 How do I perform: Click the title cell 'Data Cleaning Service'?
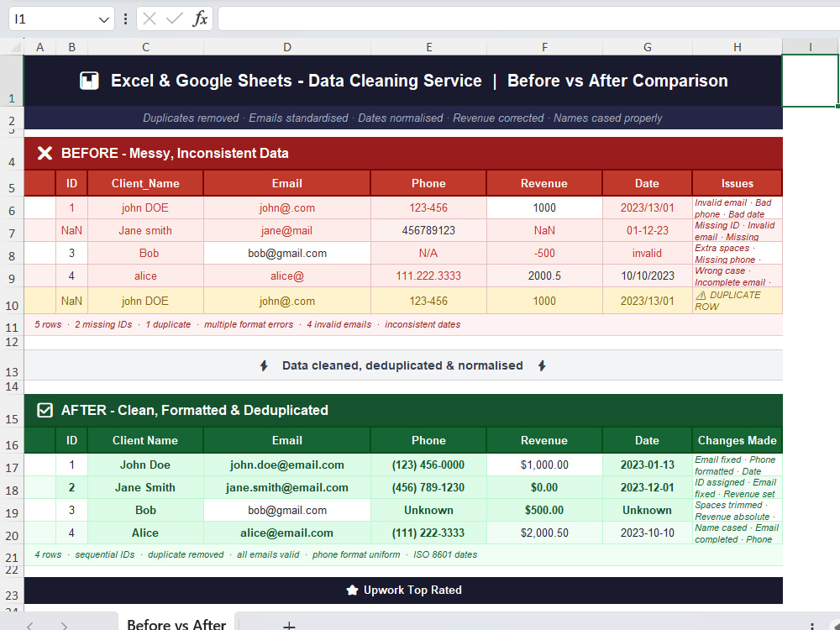click(x=403, y=81)
